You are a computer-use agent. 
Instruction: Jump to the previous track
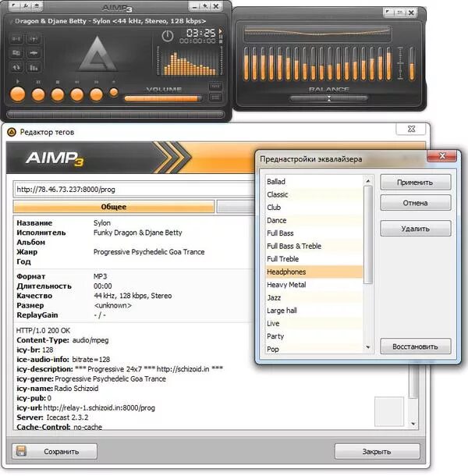point(76,95)
